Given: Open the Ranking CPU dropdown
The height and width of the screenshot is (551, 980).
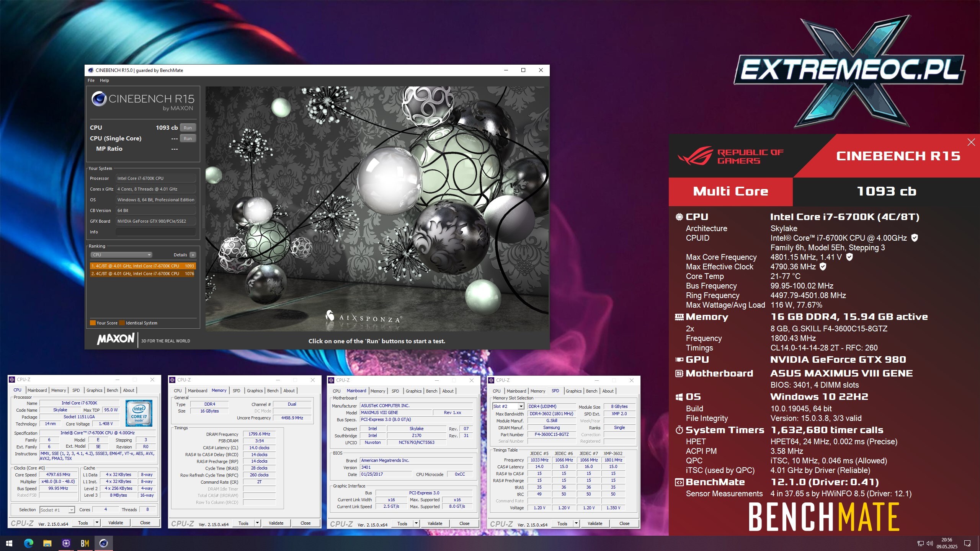Looking at the screenshot, I should coord(121,255).
